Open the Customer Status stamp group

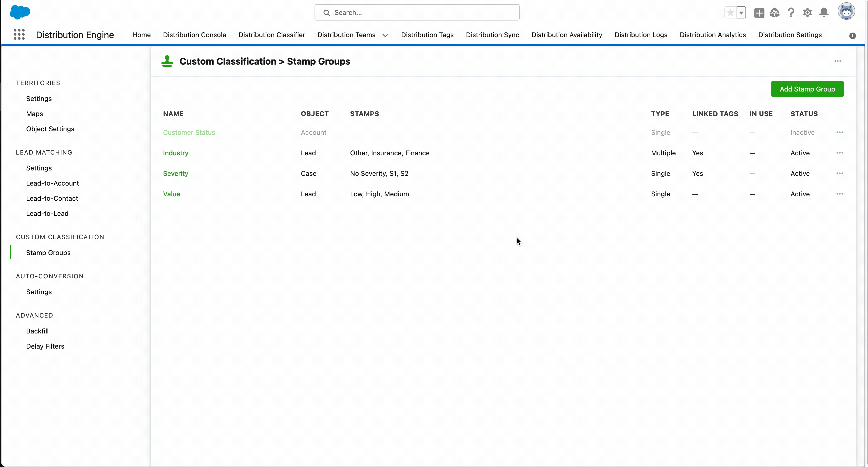(189, 133)
